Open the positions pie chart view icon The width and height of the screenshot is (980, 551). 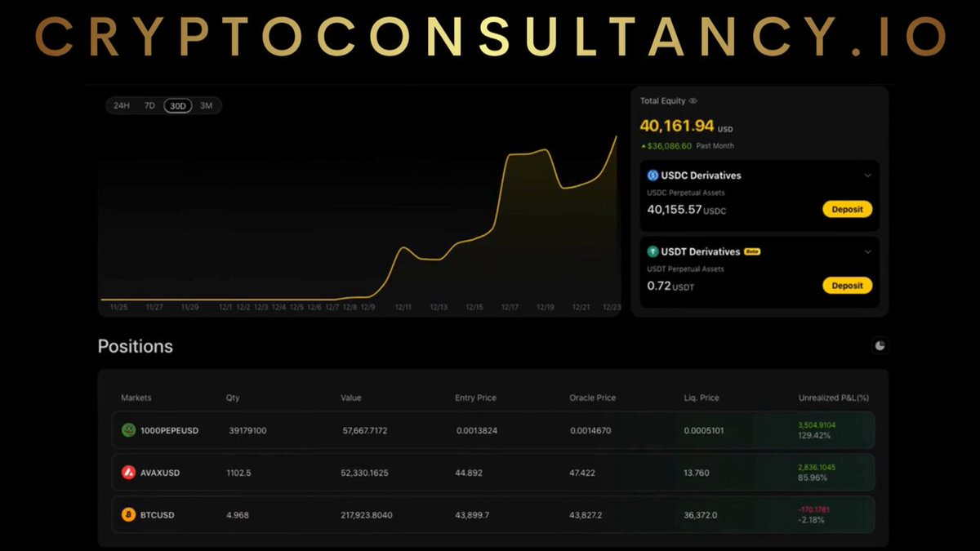[x=880, y=346]
